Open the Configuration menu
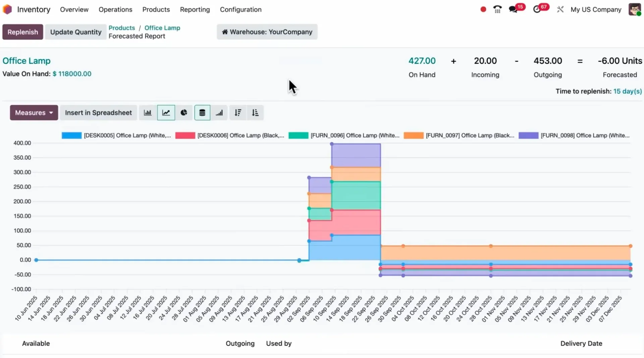The height and width of the screenshot is (358, 644). click(x=240, y=9)
